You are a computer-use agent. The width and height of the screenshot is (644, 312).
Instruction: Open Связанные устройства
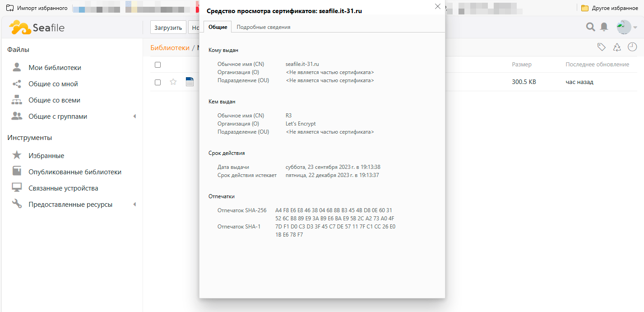click(x=63, y=188)
